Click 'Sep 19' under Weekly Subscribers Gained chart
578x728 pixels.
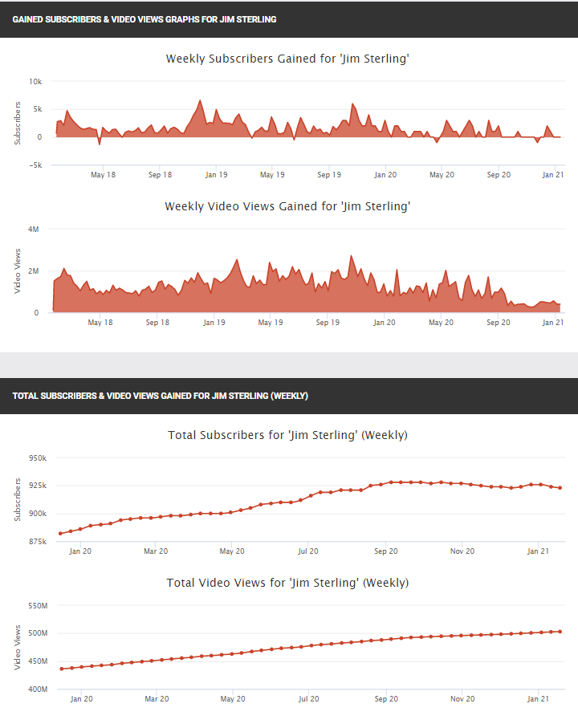click(329, 175)
